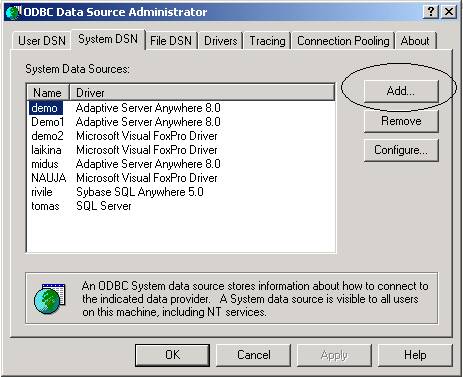The width and height of the screenshot is (463, 377).
Task: Select the demo2 data source
Action: [47, 136]
